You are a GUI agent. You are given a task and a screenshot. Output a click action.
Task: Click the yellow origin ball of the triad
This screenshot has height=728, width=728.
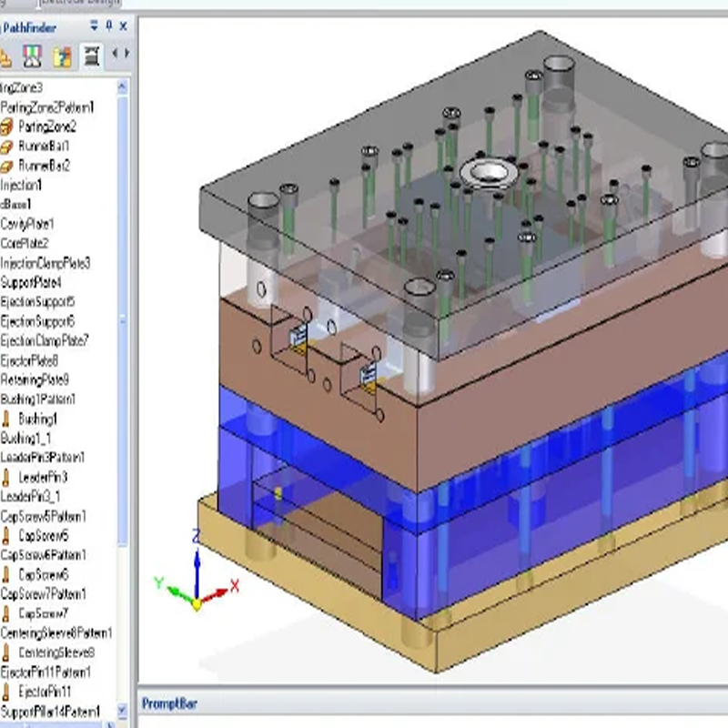[x=197, y=604]
